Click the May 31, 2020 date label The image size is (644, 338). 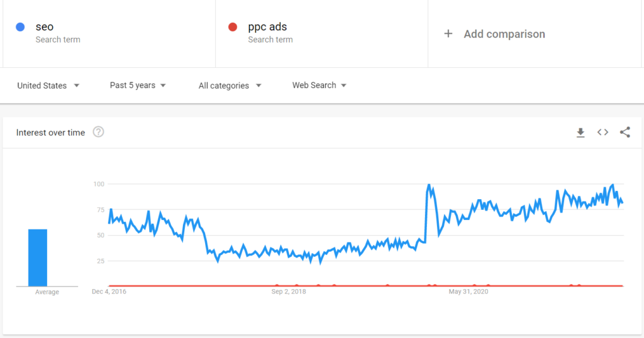pos(469,292)
